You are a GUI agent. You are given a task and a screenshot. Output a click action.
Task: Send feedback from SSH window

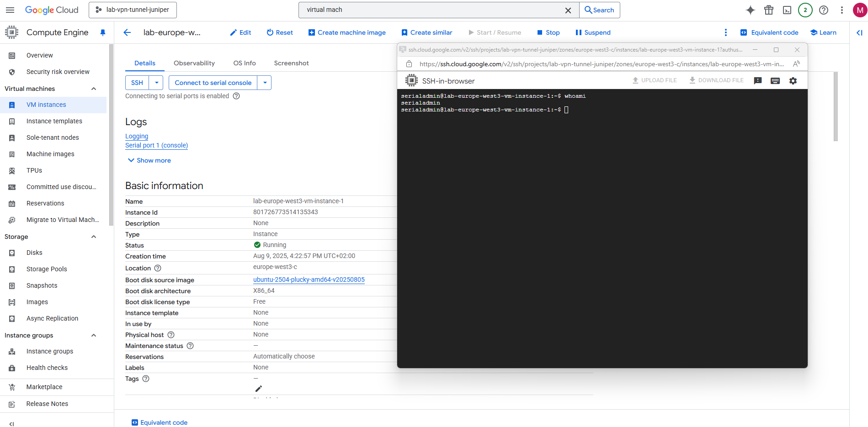click(758, 81)
